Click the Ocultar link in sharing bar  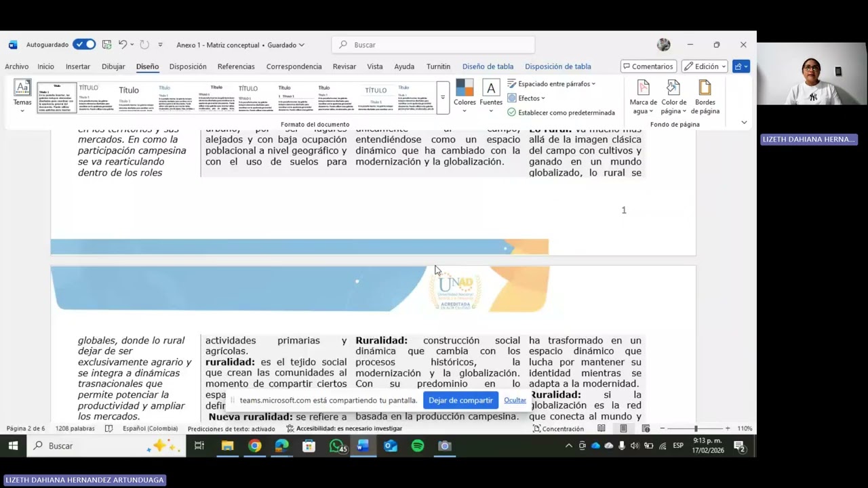[515, 401]
